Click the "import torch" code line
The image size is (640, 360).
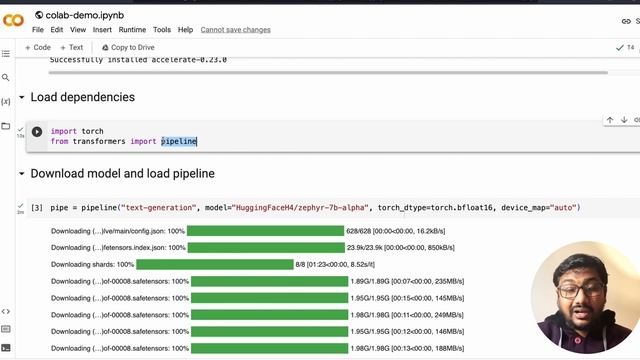pos(77,131)
